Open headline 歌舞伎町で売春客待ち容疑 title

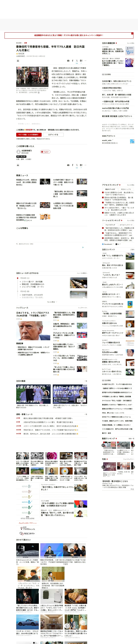pyautogui.click(x=50, y=49)
